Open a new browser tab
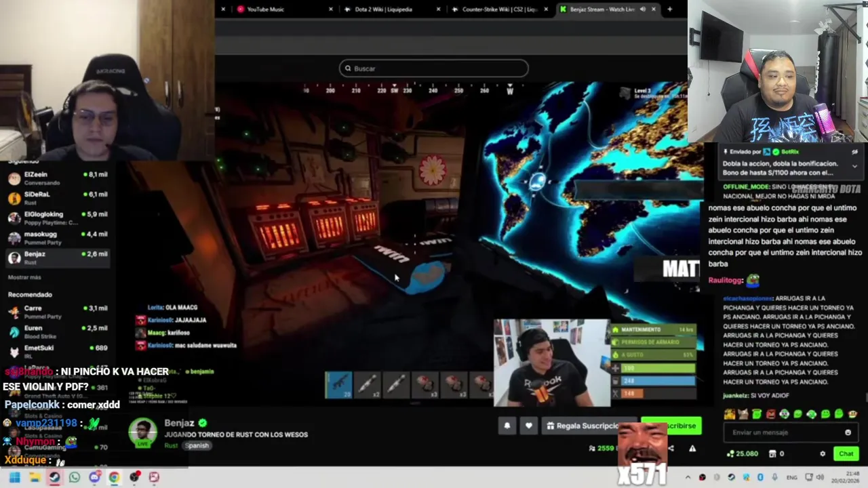 [x=669, y=9]
